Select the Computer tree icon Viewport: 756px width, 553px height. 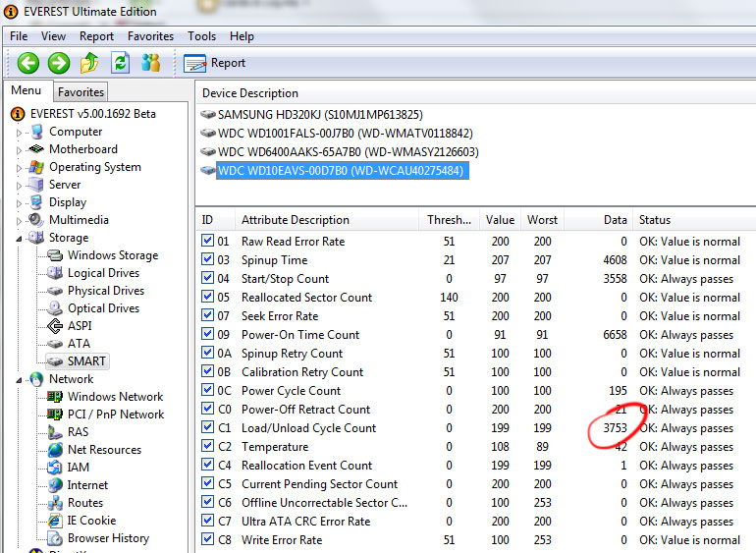[36, 132]
